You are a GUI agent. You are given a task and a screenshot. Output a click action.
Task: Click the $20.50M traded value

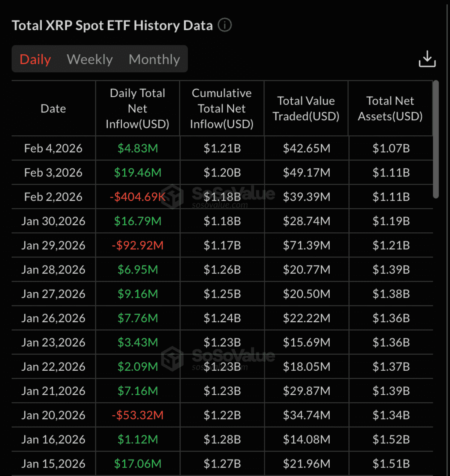306,294
